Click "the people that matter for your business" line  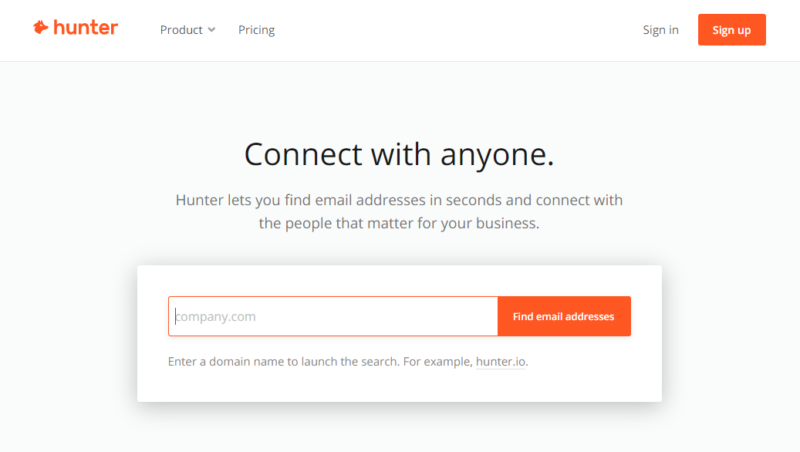click(399, 223)
